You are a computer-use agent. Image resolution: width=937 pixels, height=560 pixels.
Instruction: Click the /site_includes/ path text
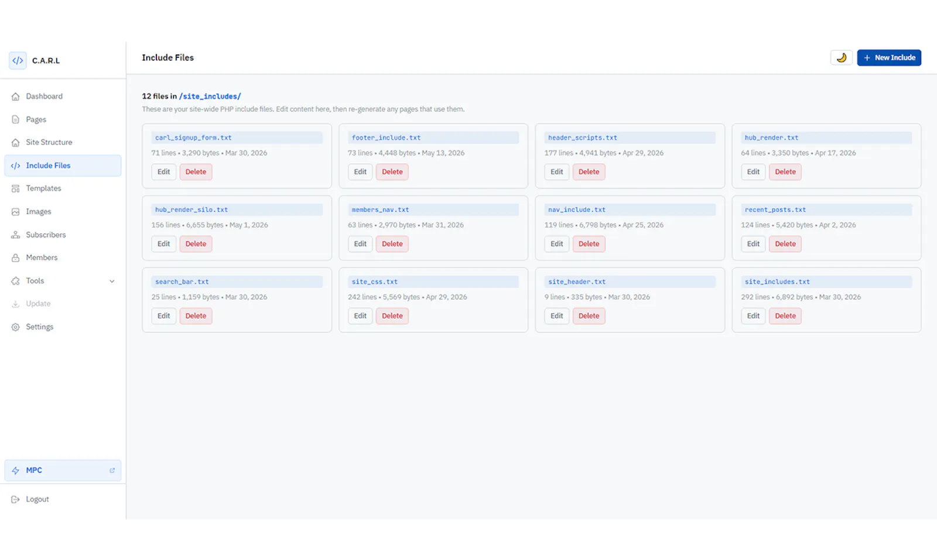210,97
